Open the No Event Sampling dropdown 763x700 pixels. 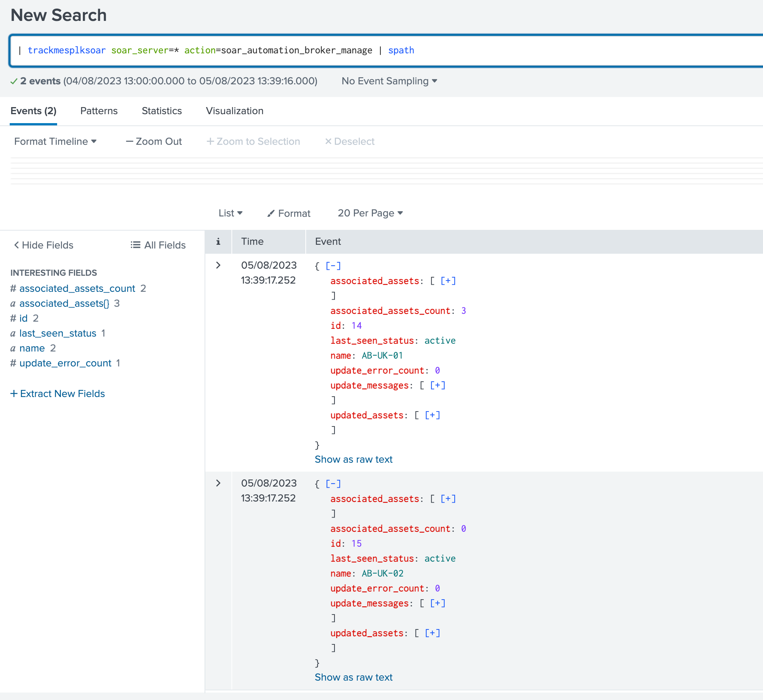389,81
